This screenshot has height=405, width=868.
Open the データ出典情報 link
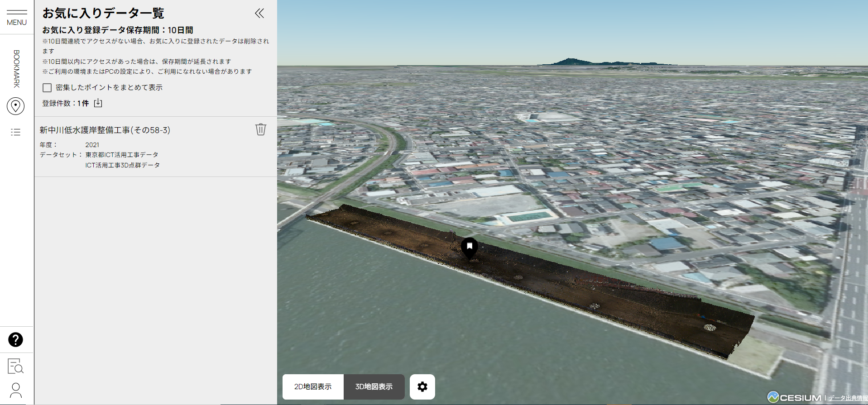pos(848,398)
